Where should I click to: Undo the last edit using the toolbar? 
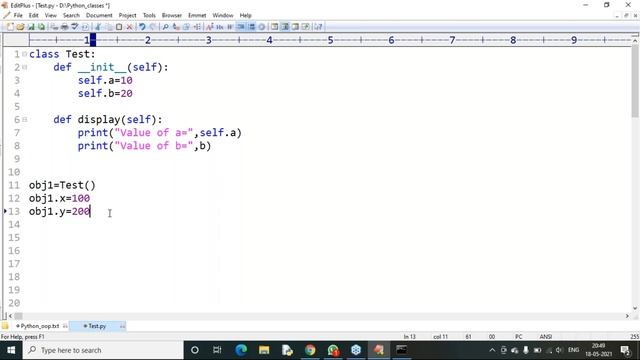[x=142, y=27]
